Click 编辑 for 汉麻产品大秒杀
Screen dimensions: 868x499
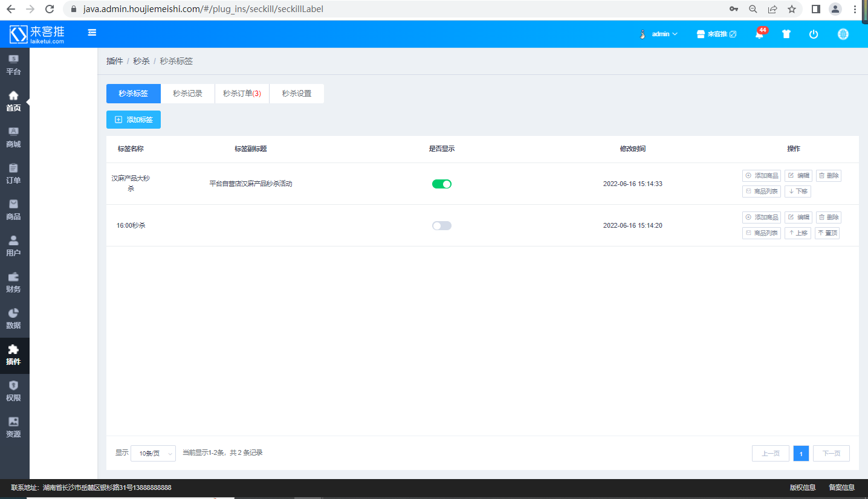pyautogui.click(x=798, y=176)
